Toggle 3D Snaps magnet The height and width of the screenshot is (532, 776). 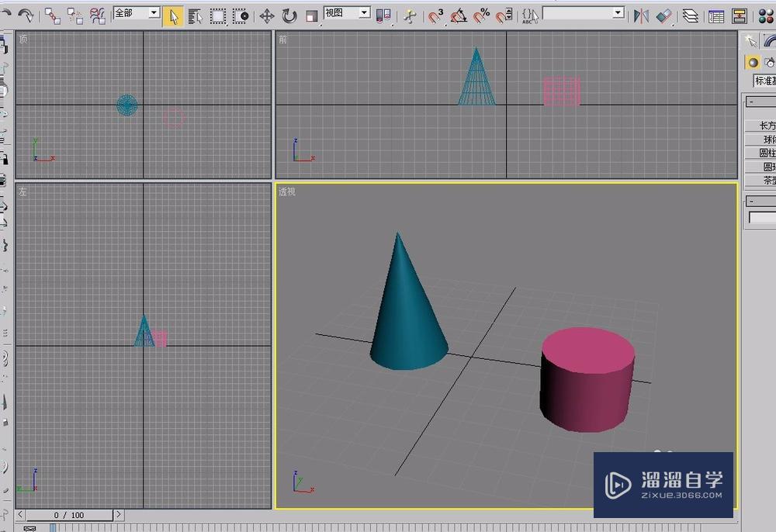tap(435, 16)
